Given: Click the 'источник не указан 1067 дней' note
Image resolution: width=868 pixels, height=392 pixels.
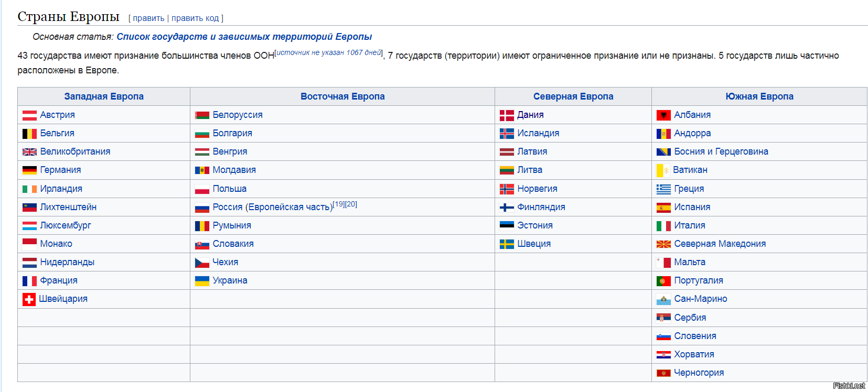Looking at the screenshot, I should 329,52.
